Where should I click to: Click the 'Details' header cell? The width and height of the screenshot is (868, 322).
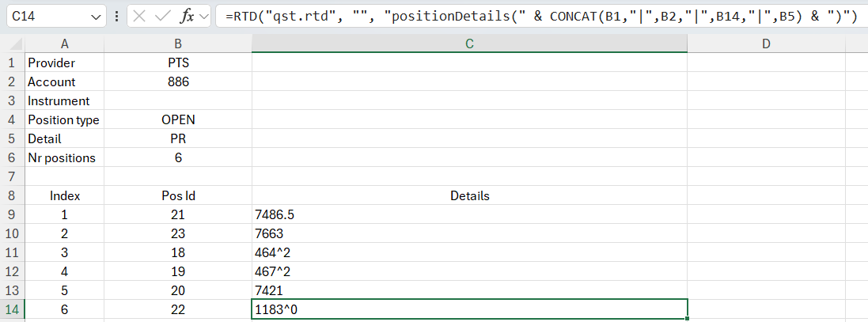coord(469,196)
